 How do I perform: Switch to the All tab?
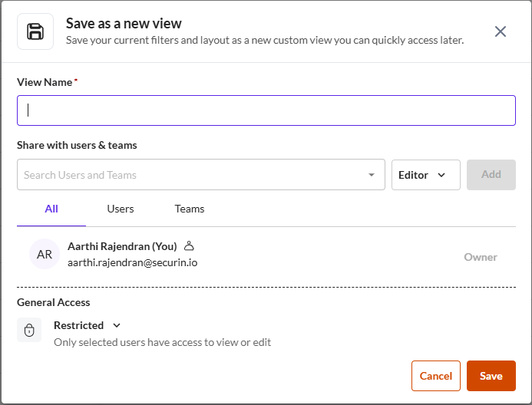tap(51, 209)
